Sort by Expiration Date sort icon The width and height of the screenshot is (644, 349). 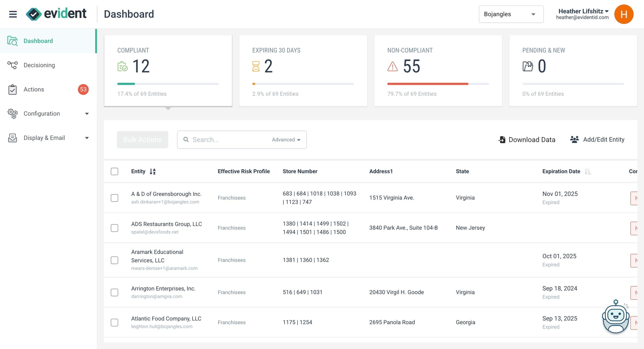(588, 171)
